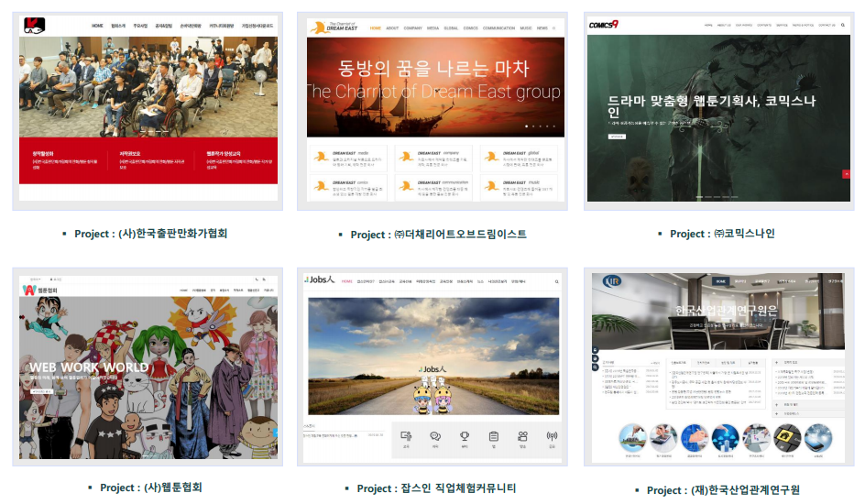
Task: Click the Jobs人 clipboard icon
Action: click(x=494, y=436)
